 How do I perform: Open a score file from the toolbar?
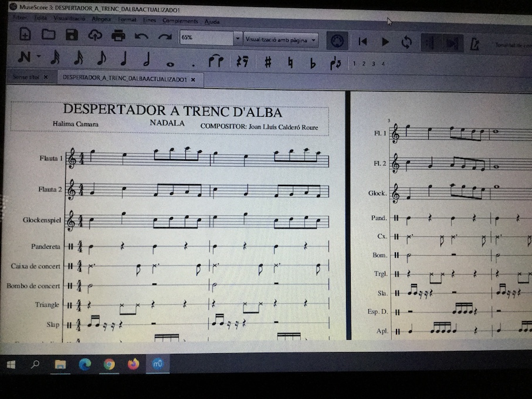(48, 34)
